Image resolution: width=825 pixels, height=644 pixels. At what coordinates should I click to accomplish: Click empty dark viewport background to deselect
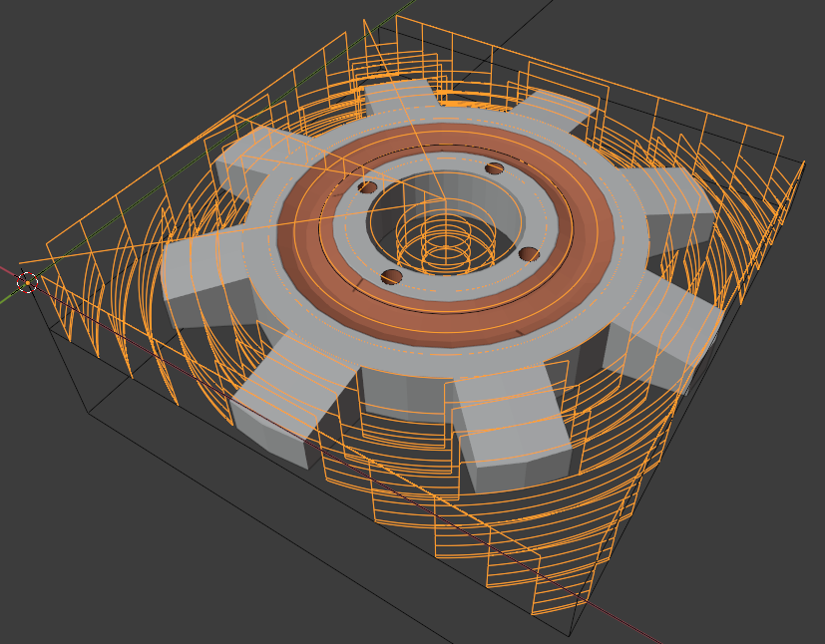[x=120, y=558]
